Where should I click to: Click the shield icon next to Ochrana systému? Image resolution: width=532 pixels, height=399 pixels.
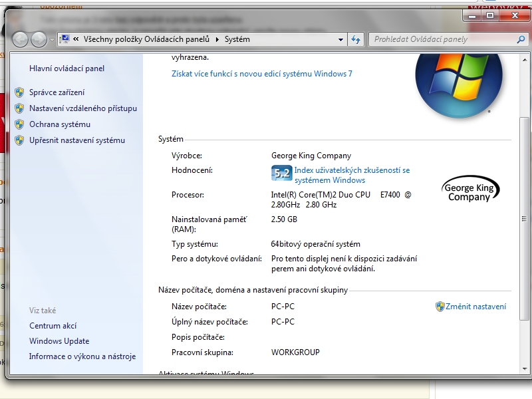pos(19,124)
